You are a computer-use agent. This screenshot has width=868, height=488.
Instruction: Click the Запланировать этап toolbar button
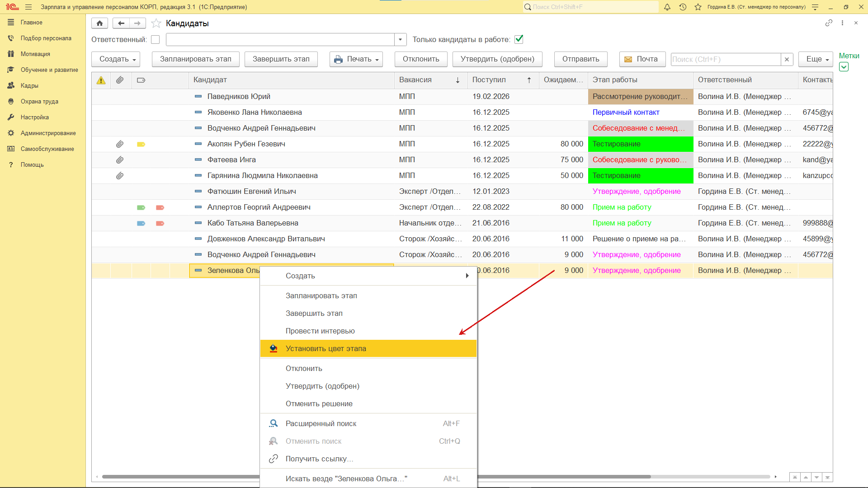pyautogui.click(x=195, y=59)
